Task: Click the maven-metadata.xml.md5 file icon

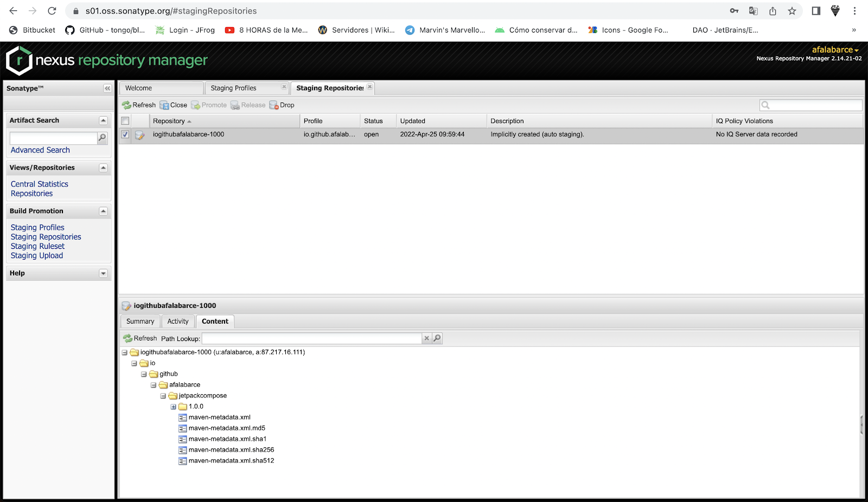Action: (x=183, y=428)
